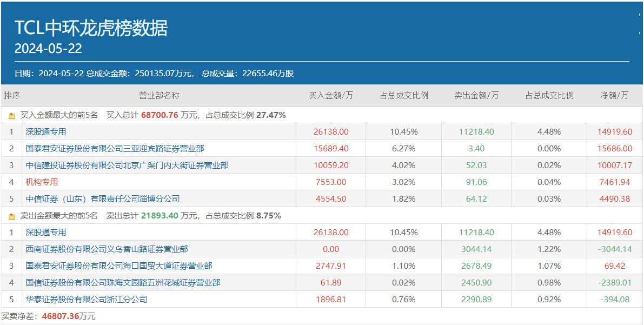Click the 1.07% ratio cell
644x325 pixels.
(549, 266)
